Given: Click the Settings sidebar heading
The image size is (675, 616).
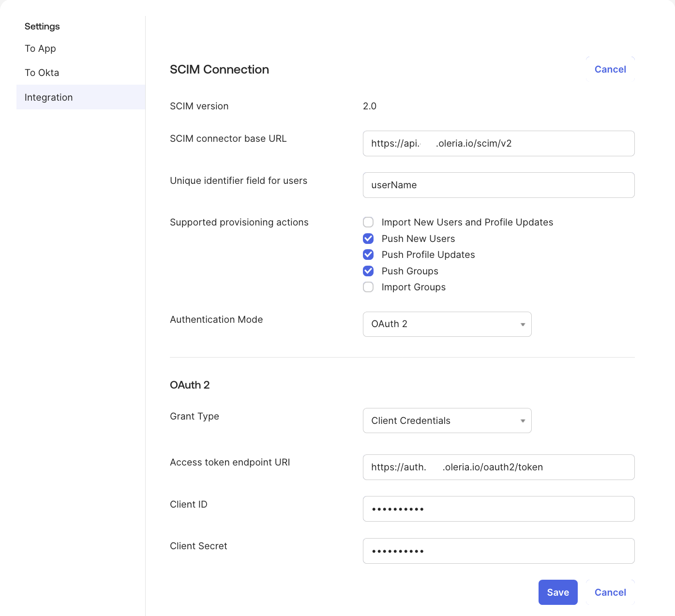Looking at the screenshot, I should point(42,26).
